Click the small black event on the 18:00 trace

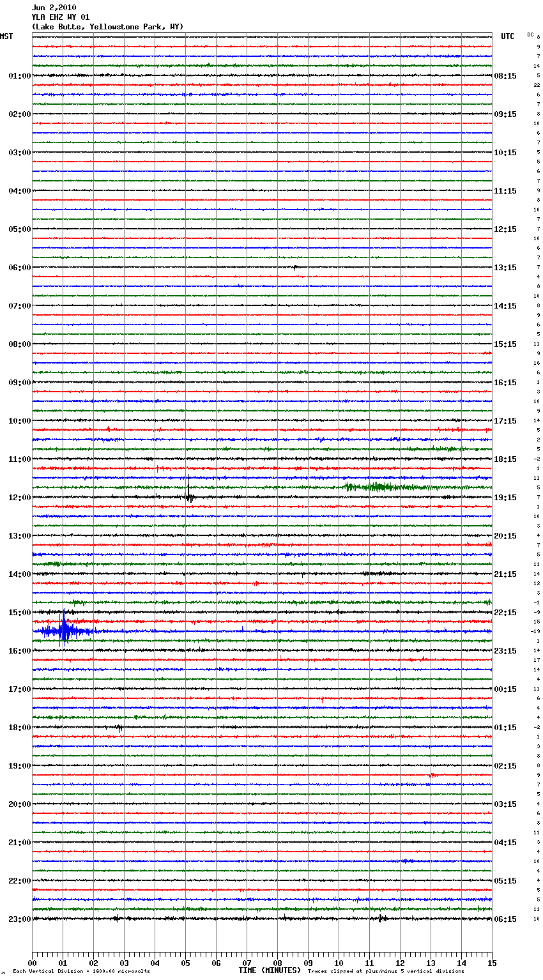[x=119, y=728]
